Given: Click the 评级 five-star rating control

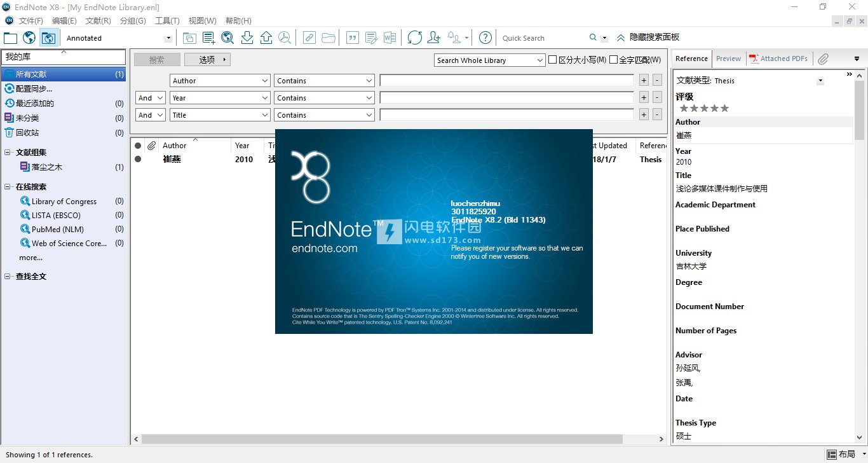Looking at the screenshot, I should point(704,108).
